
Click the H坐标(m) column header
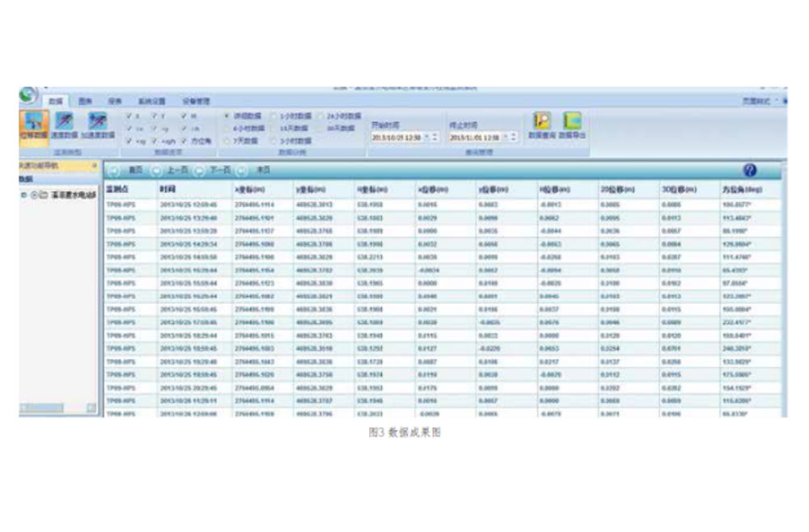pyautogui.click(x=385, y=189)
